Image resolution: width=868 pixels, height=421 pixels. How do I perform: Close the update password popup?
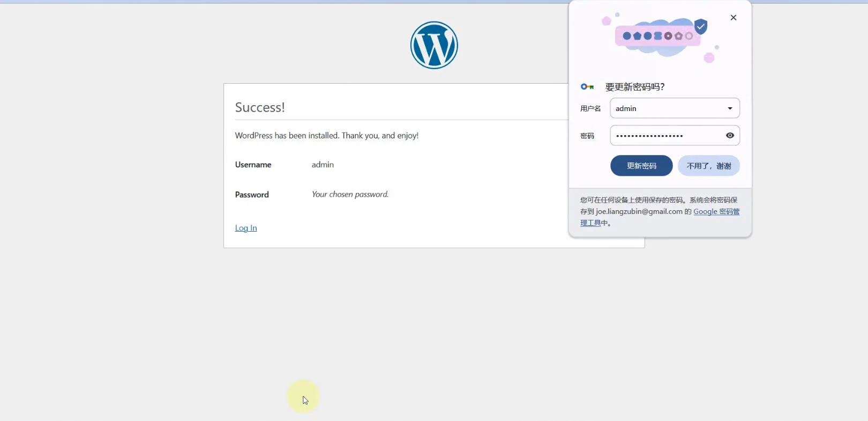[734, 18]
